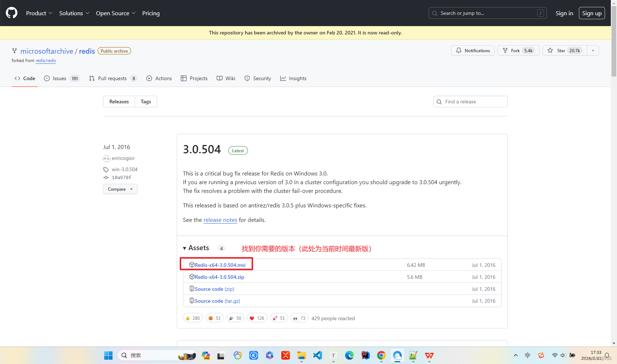The image size is (617, 364).
Task: Open the Wiki tab
Action: click(x=226, y=78)
